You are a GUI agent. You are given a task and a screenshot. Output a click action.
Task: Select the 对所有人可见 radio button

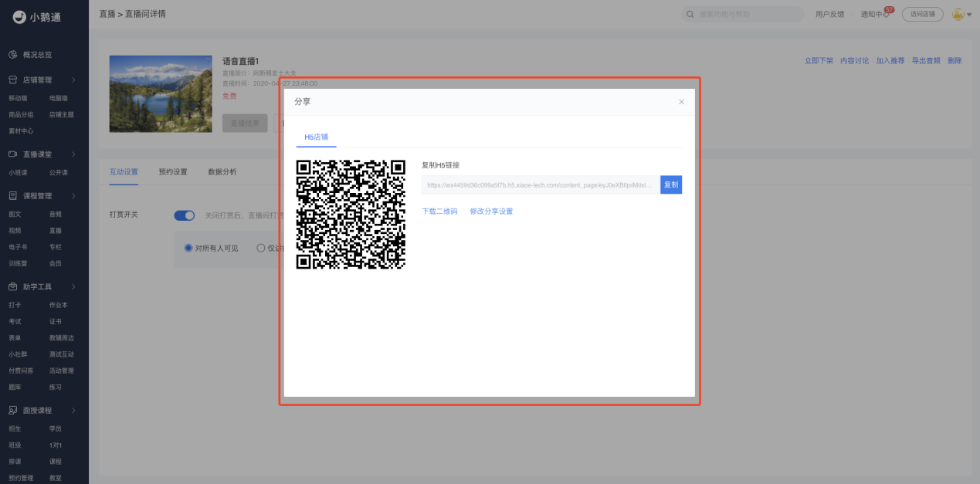pyautogui.click(x=188, y=248)
